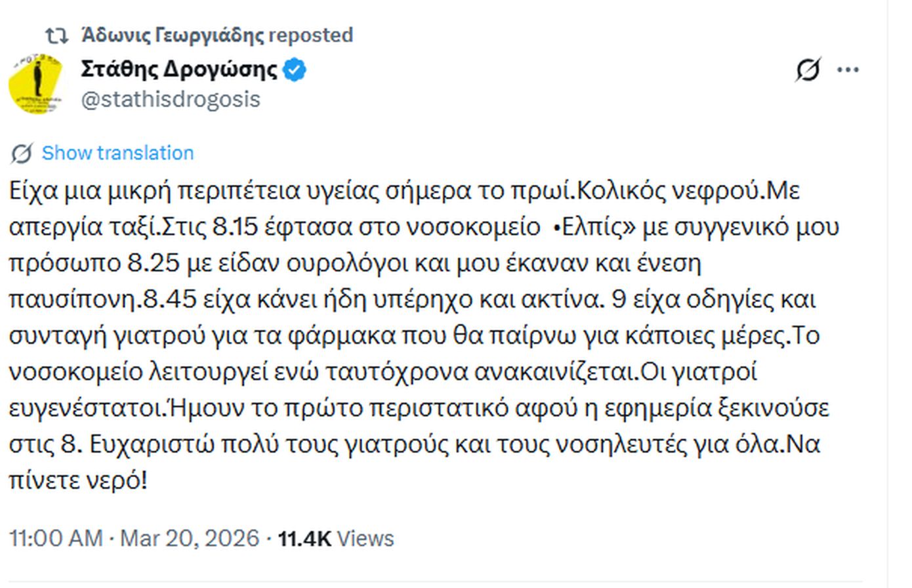Open Άδωνις Γεωργιάδης profile from repost line
912x588 pixels.
click(x=173, y=35)
